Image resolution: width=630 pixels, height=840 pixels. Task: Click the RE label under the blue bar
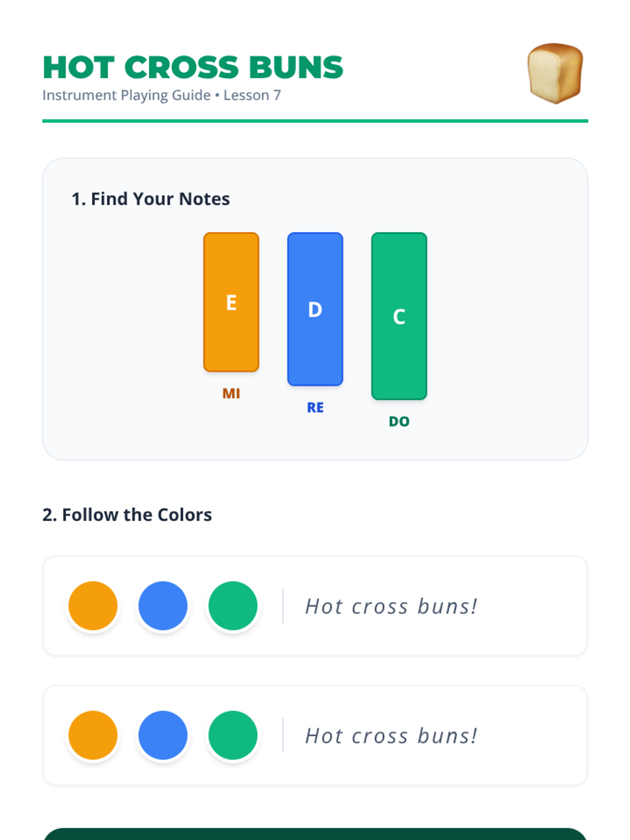coord(315,407)
